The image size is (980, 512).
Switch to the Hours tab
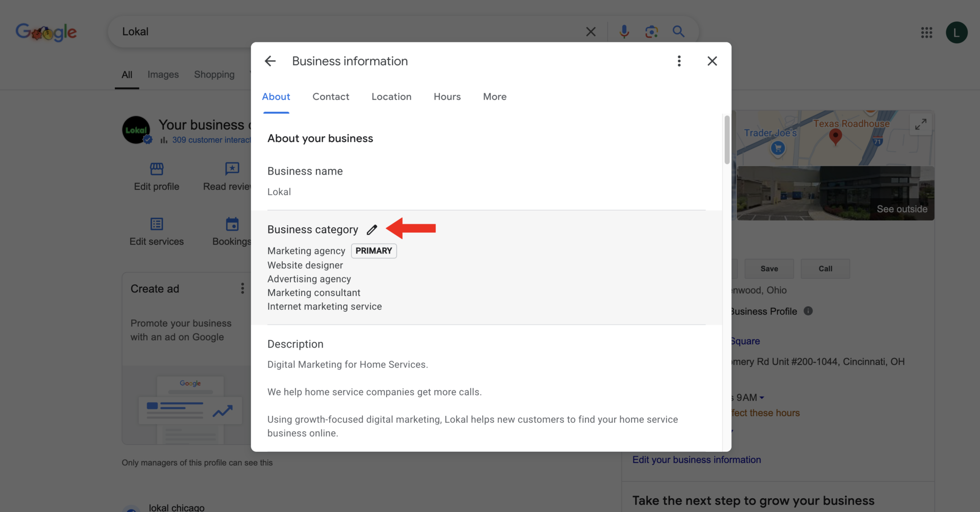pos(447,96)
